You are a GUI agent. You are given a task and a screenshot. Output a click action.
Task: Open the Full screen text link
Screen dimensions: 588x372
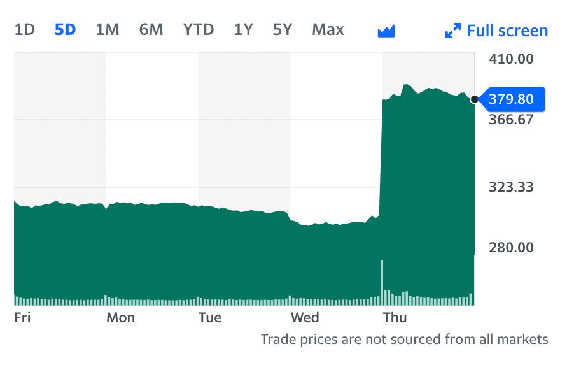pos(507,31)
